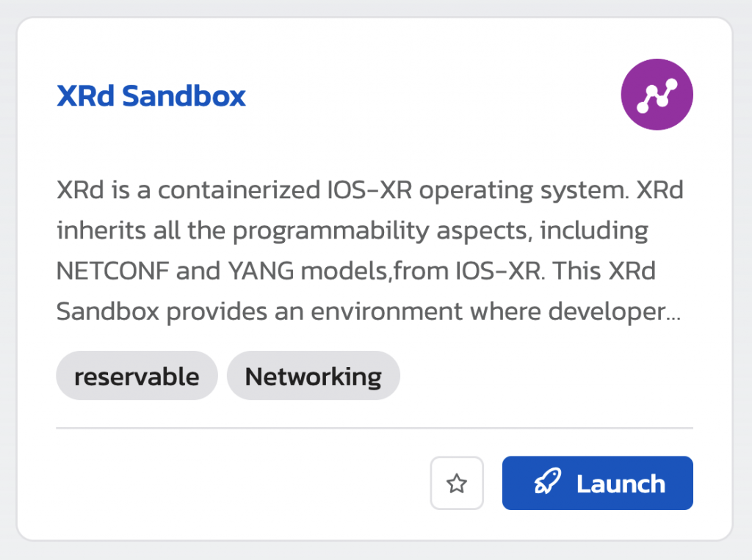Launch the XRd Sandbox
The image size is (752, 560).
pos(597,483)
